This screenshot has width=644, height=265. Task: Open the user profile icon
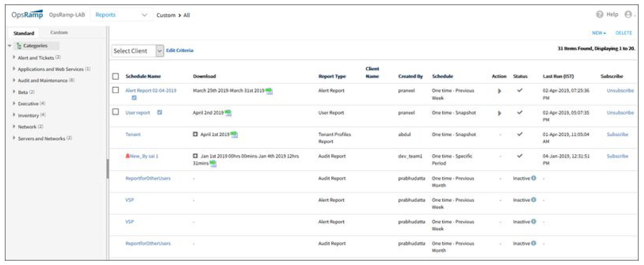628,14
